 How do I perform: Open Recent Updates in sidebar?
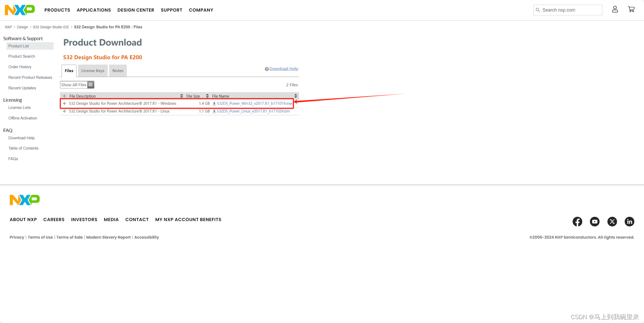pos(22,88)
